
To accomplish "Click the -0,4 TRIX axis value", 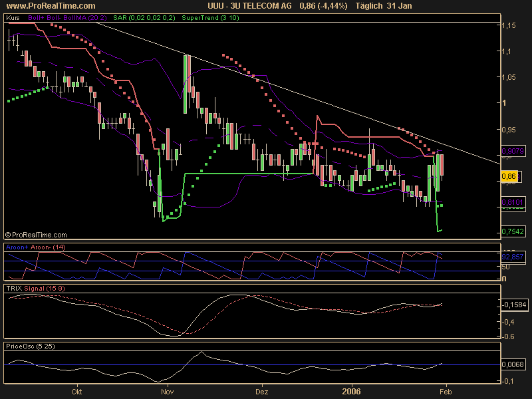I will click(508, 322).
